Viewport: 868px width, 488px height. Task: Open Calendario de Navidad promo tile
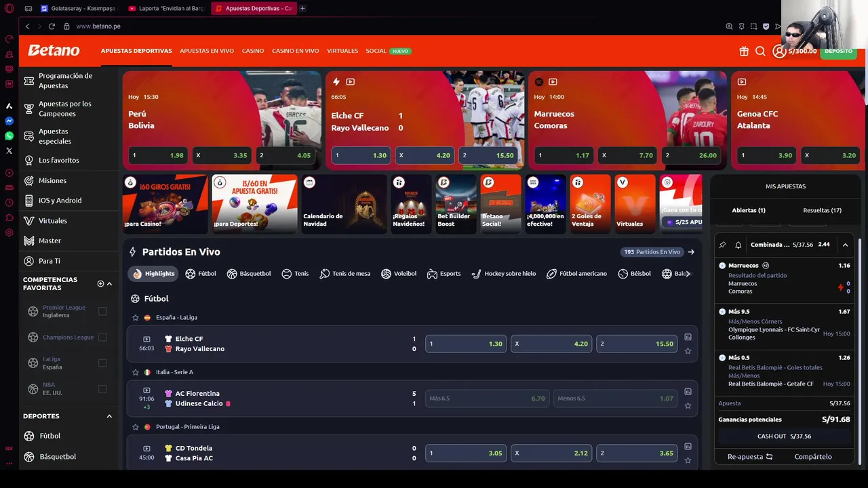[344, 204]
